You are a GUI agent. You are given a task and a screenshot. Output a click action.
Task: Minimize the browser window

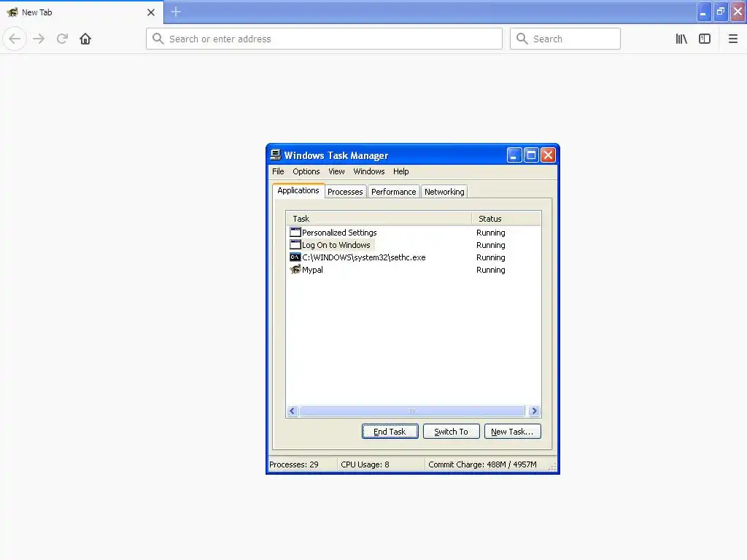(x=703, y=12)
